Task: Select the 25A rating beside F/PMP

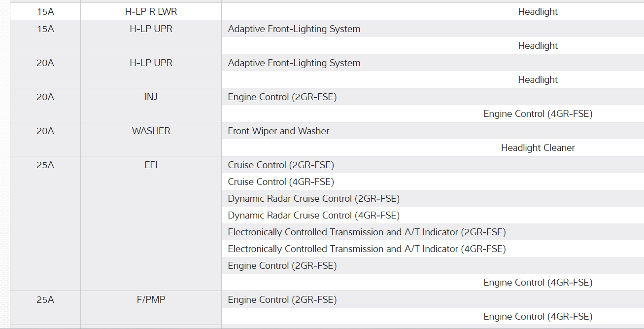Action: pos(45,300)
